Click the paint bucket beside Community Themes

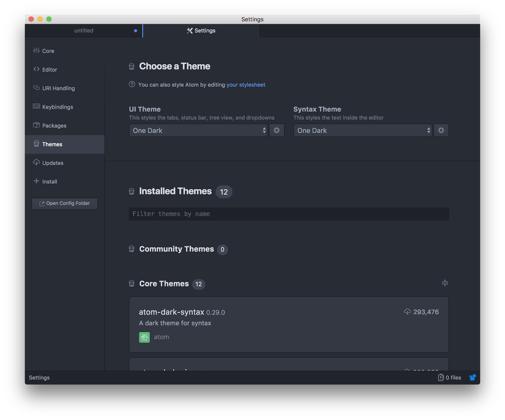click(132, 249)
